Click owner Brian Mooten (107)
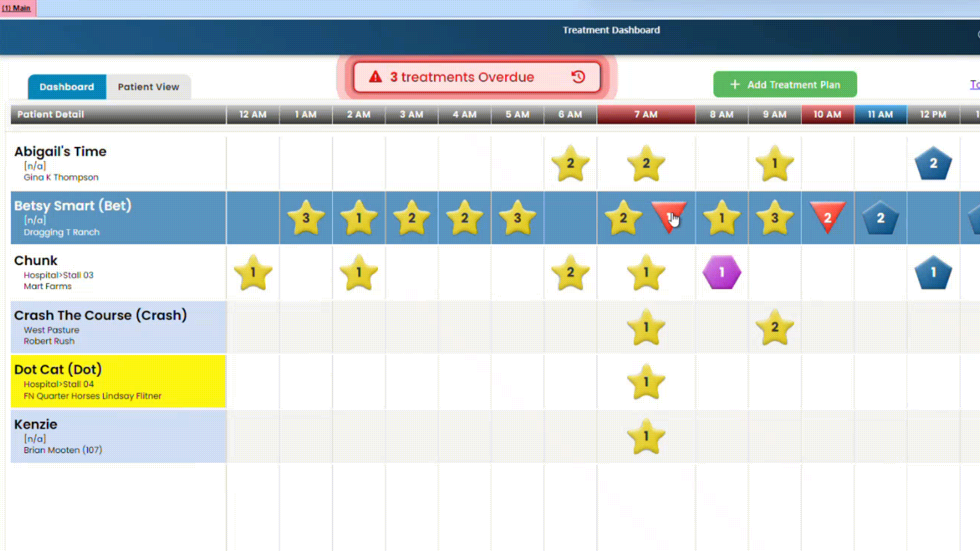 [x=63, y=450]
